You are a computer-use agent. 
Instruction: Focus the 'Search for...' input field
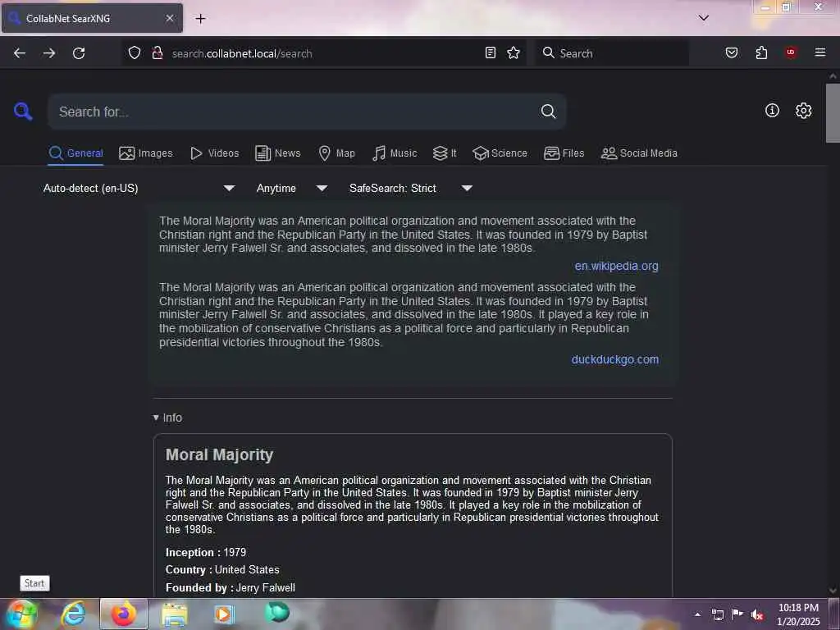click(x=294, y=112)
